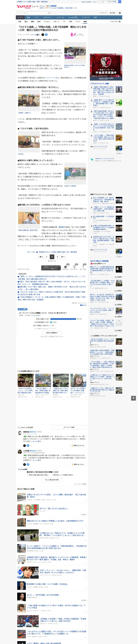This screenshot has width=138, height=644.
Task: Click the ある程度問題だと思う 4.9% poll bar
Action: pyautogui.click(x=51, y=322)
